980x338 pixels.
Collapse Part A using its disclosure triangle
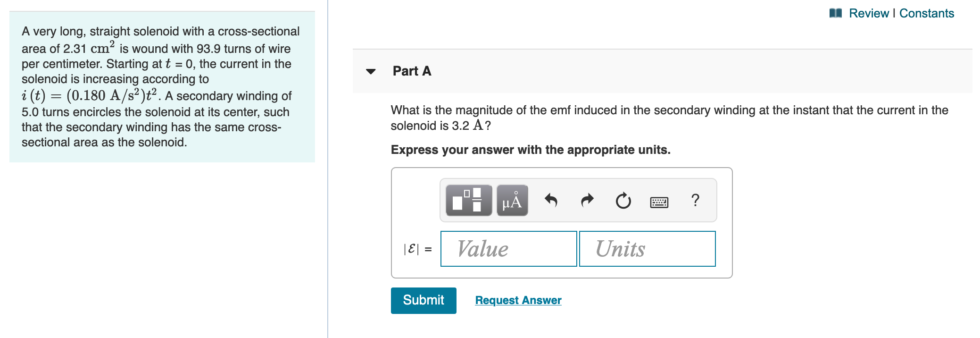372,72
